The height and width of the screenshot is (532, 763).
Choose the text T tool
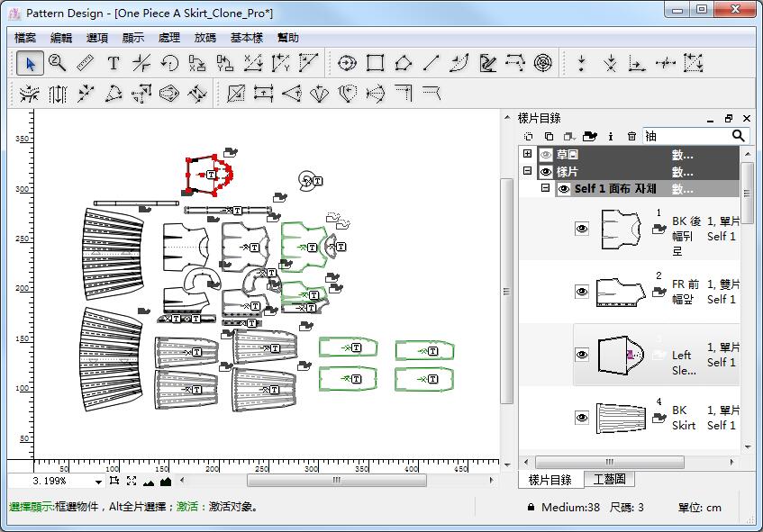(114, 63)
